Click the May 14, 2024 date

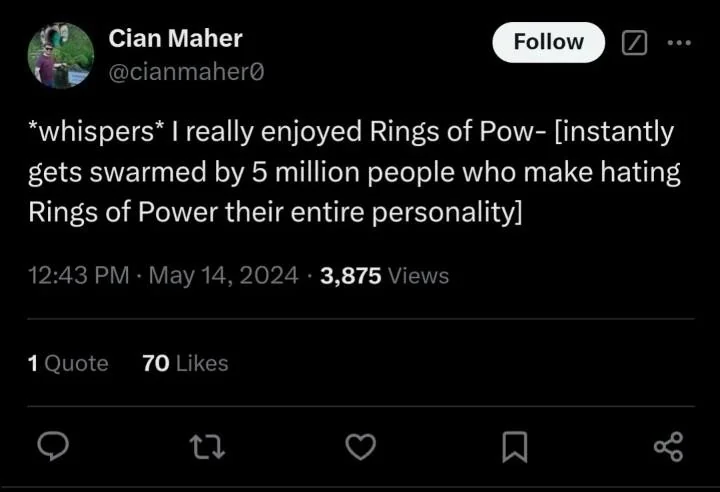223,276
